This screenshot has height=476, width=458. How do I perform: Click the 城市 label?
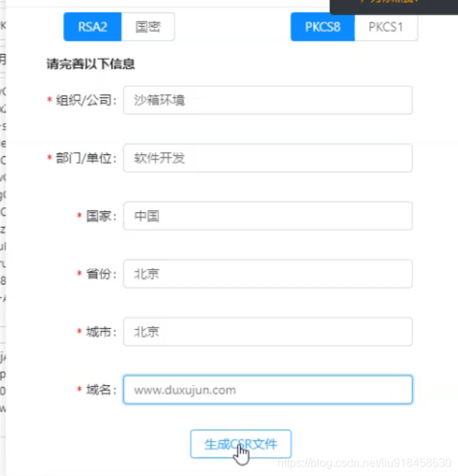(x=101, y=332)
